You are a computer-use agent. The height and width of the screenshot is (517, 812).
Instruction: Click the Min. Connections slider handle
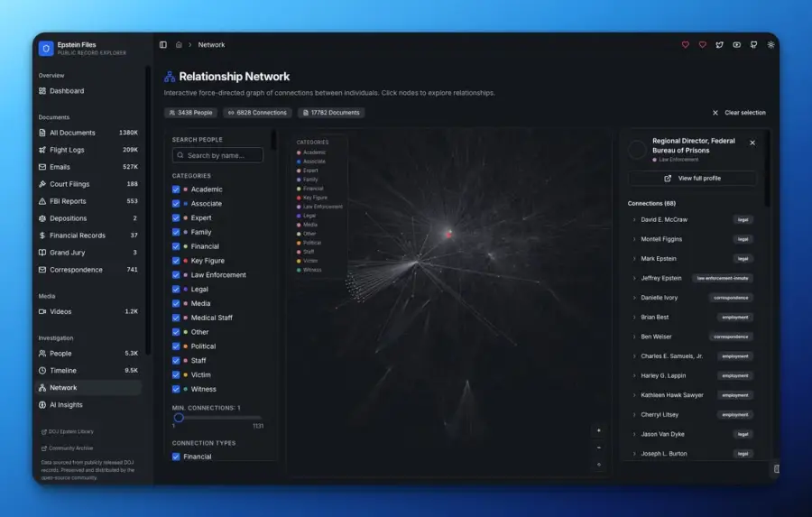click(179, 418)
